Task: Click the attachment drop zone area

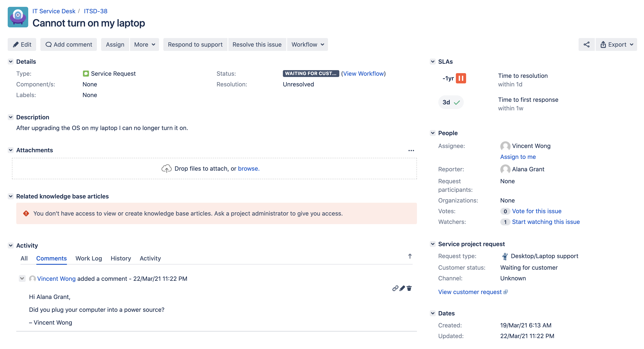Action: click(x=214, y=169)
